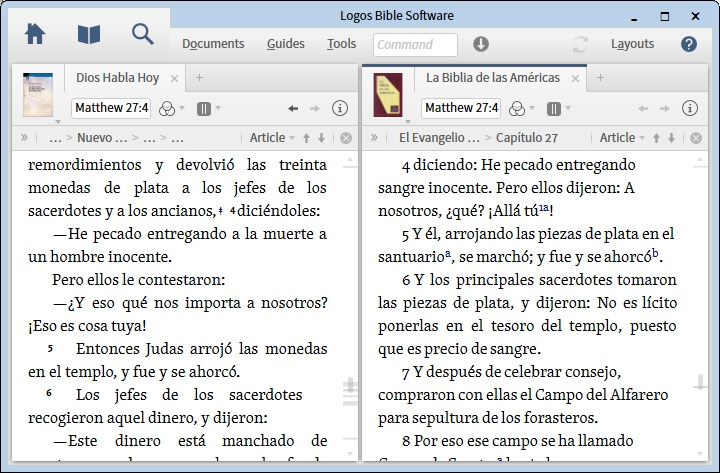The image size is (720, 473).
Task: Open visual filters in Dios Habla Hoy panel
Action: pos(167,109)
